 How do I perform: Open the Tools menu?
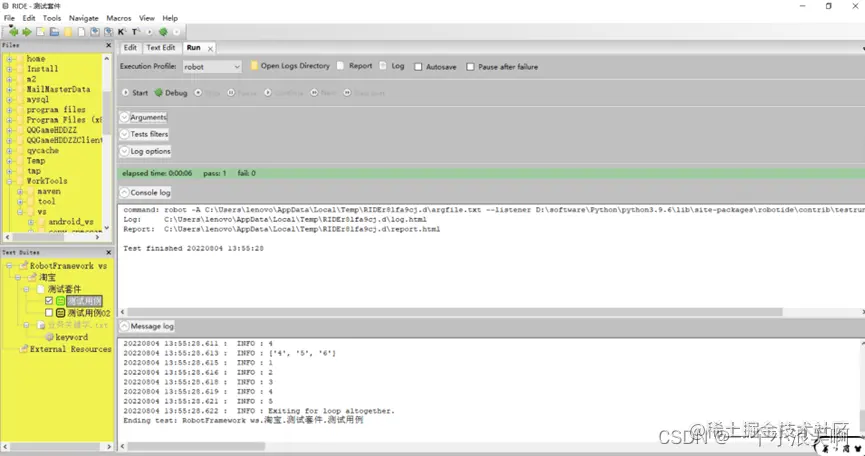click(x=52, y=18)
